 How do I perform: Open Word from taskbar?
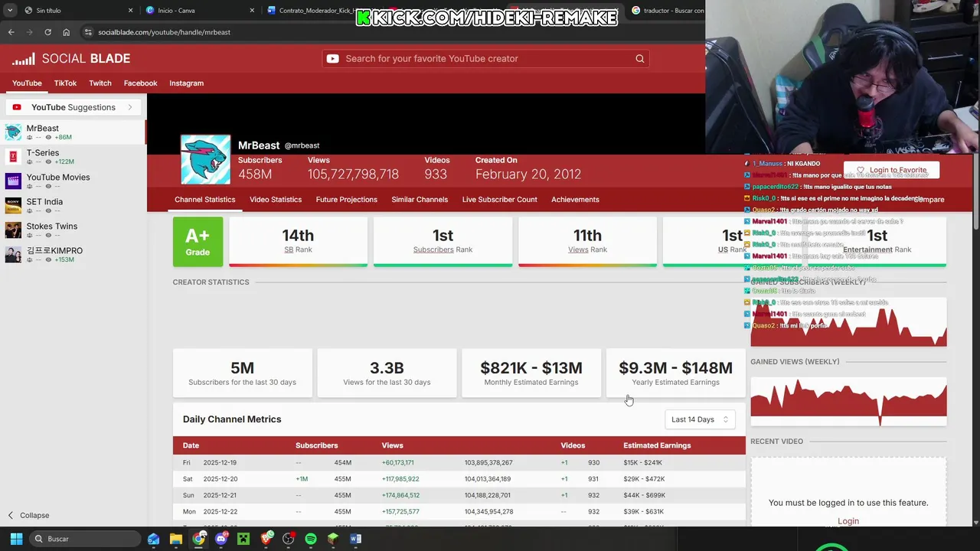coord(355,539)
